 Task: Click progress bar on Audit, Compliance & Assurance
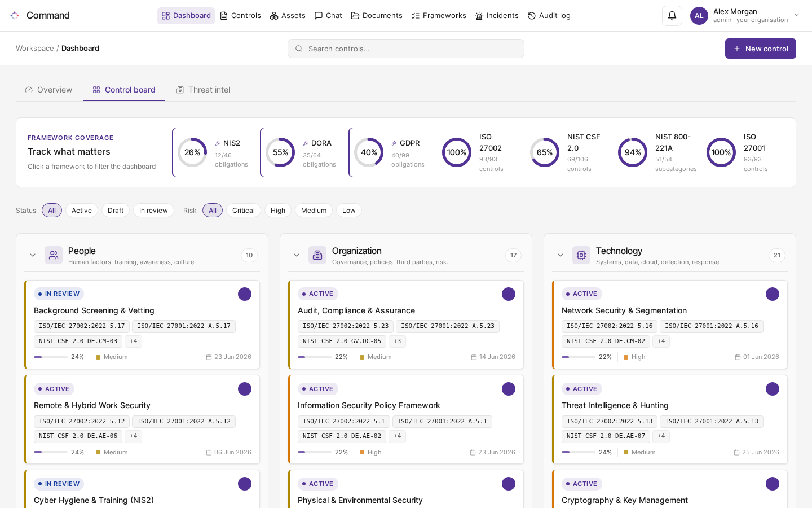coord(315,357)
